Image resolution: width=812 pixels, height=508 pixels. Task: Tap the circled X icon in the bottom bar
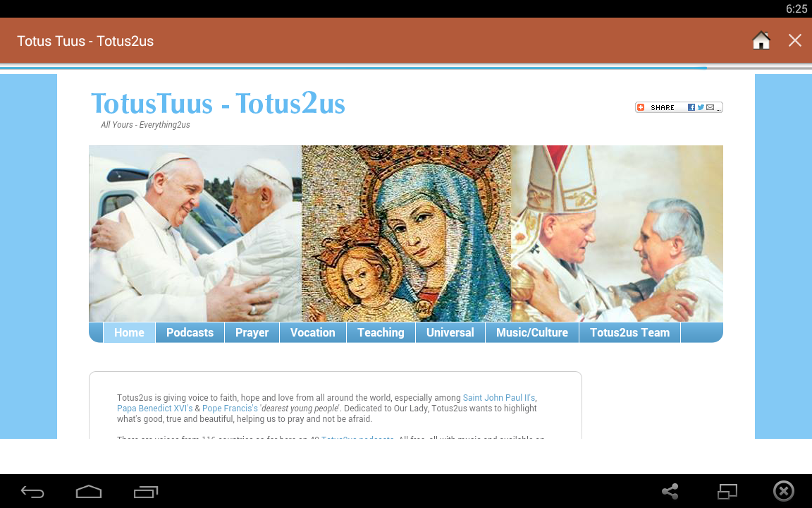(784, 491)
